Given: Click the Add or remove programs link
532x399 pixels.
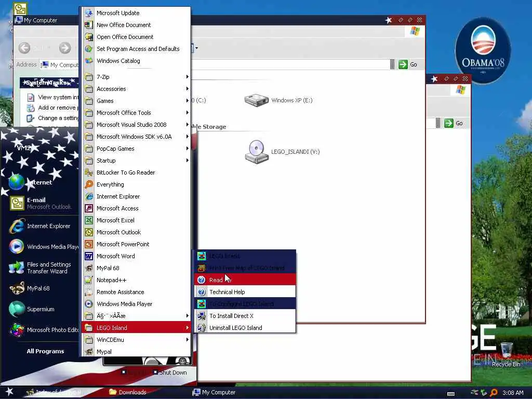Looking at the screenshot, I should pos(53,108).
